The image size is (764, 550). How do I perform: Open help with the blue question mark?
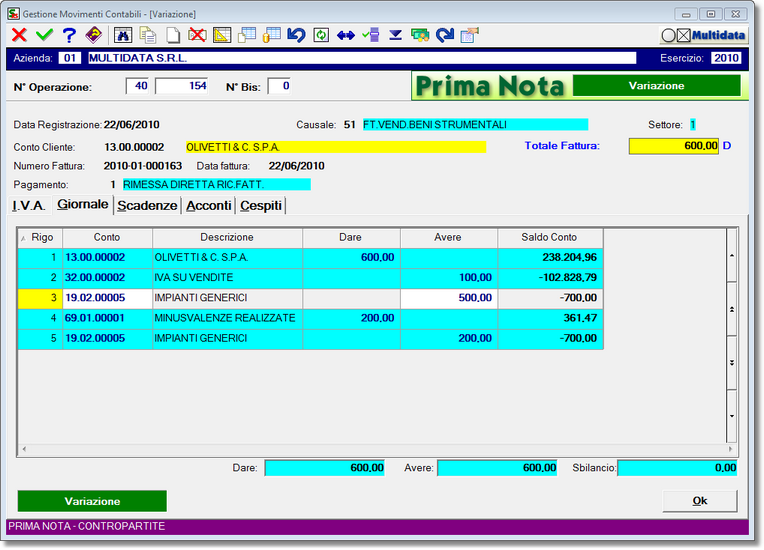[69, 35]
